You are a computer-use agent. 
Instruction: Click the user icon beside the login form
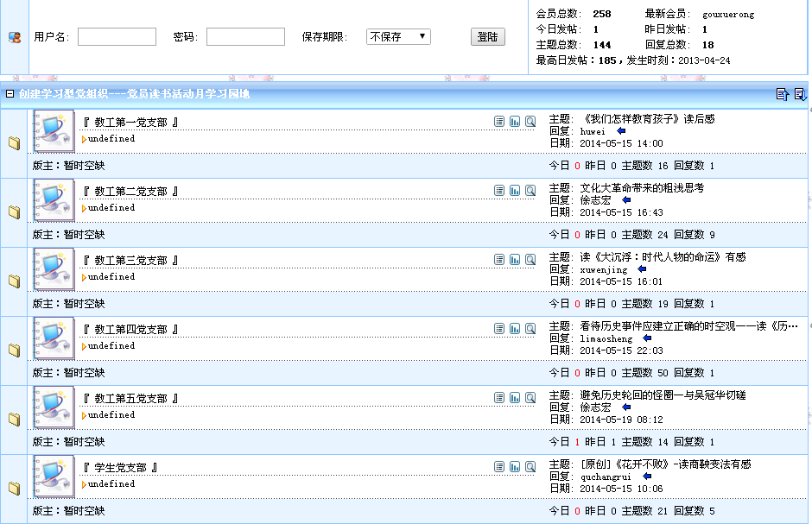[15, 37]
